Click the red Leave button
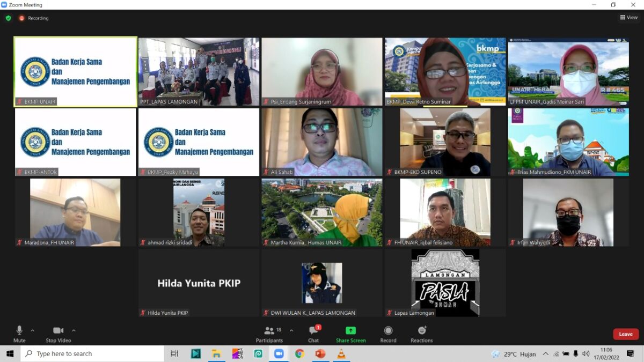Image resolution: width=644 pixels, height=362 pixels. 625,334
